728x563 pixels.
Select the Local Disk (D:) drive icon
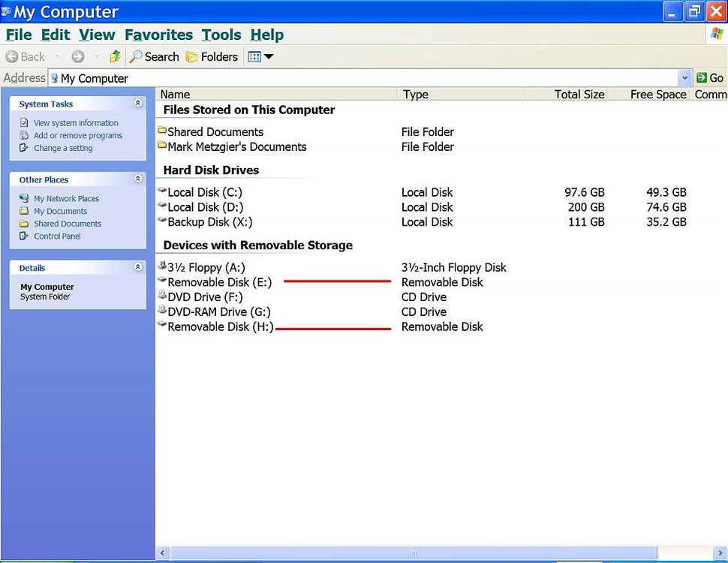(162, 205)
